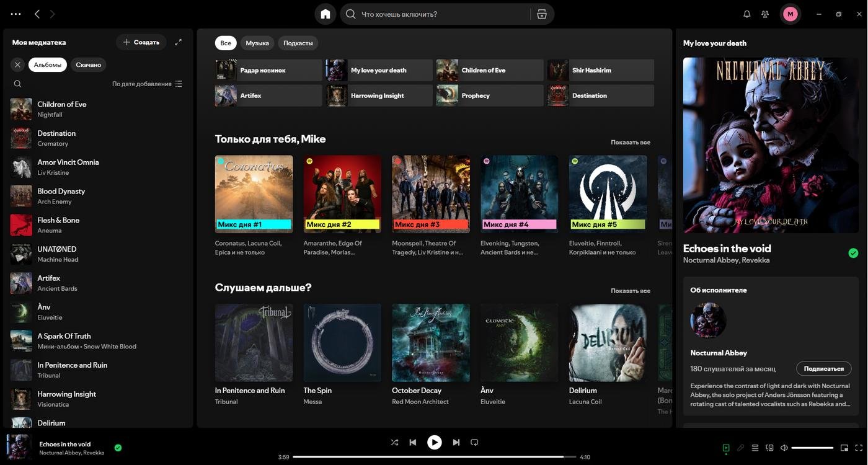868x465 pixels.
Task: Open the Browse icon in search bar
Action: point(542,14)
